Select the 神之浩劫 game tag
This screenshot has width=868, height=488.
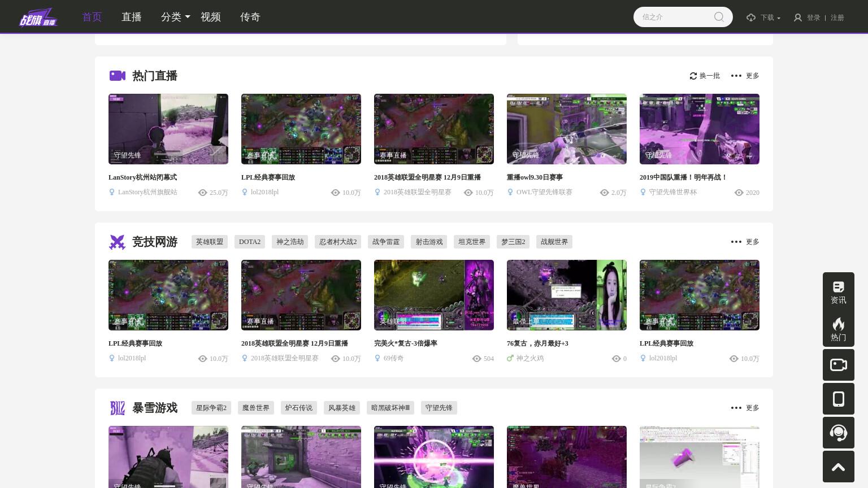click(x=290, y=242)
